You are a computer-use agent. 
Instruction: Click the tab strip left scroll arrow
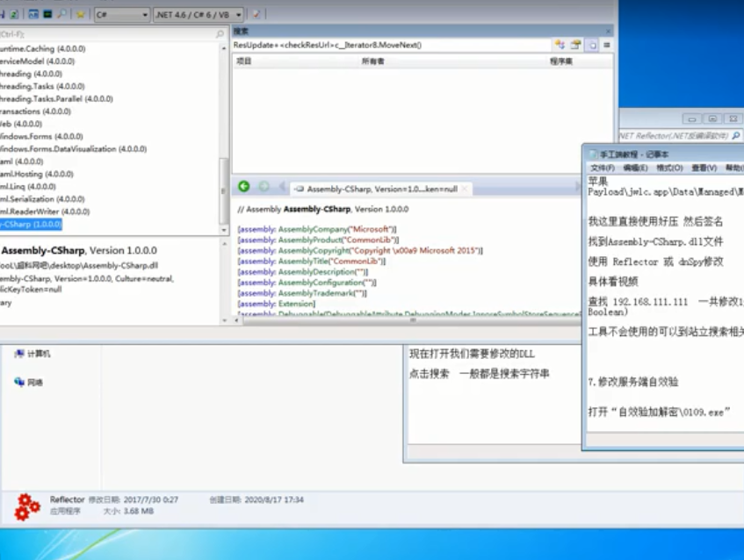coord(282,187)
